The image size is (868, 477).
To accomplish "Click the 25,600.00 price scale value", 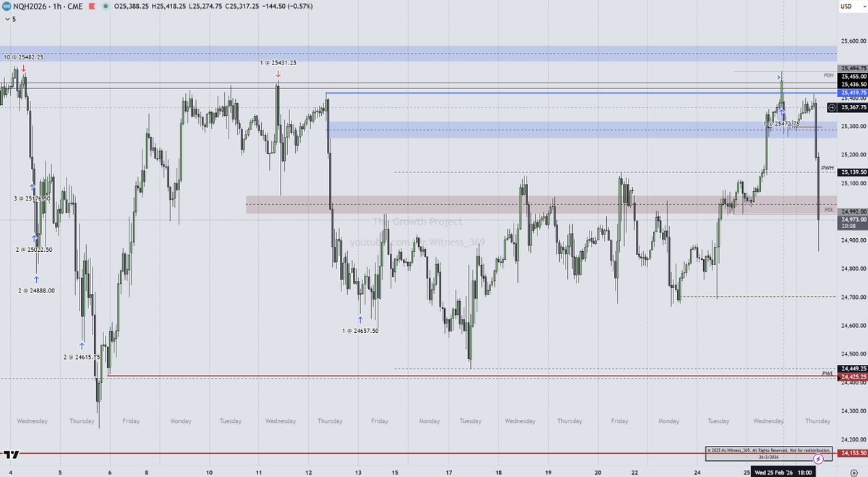I will 853,41.
